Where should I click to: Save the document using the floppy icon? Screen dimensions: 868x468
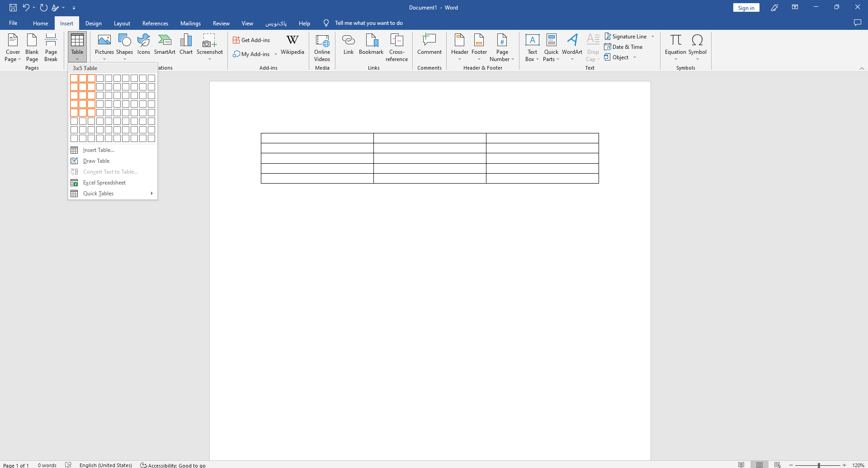(13, 8)
